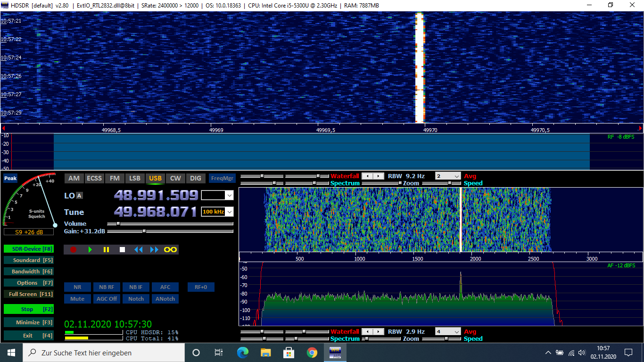
Task: Open Microsoft Store from the taskbar
Action: [x=289, y=353]
